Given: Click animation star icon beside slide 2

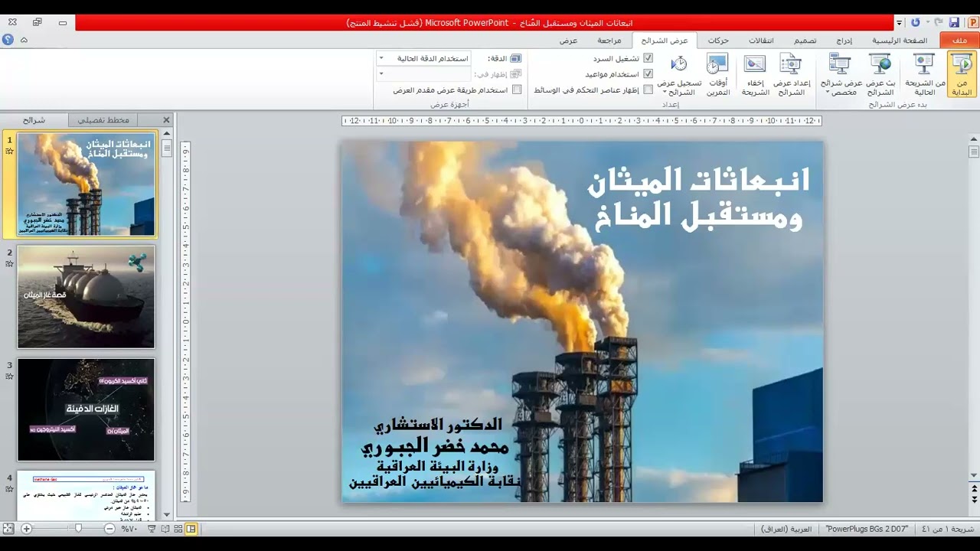Looking at the screenshot, I should tap(10, 263).
